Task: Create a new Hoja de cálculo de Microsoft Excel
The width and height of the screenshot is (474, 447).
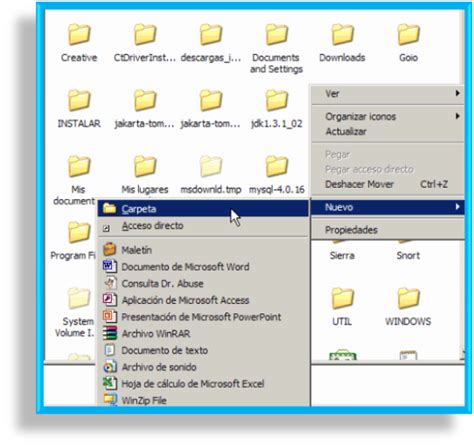Action: pyautogui.click(x=203, y=384)
